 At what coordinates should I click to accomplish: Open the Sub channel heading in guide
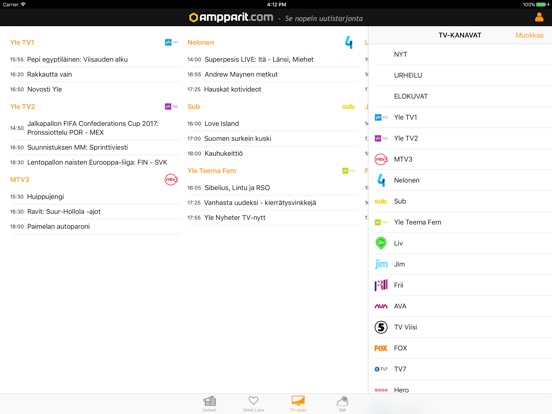coord(194,107)
